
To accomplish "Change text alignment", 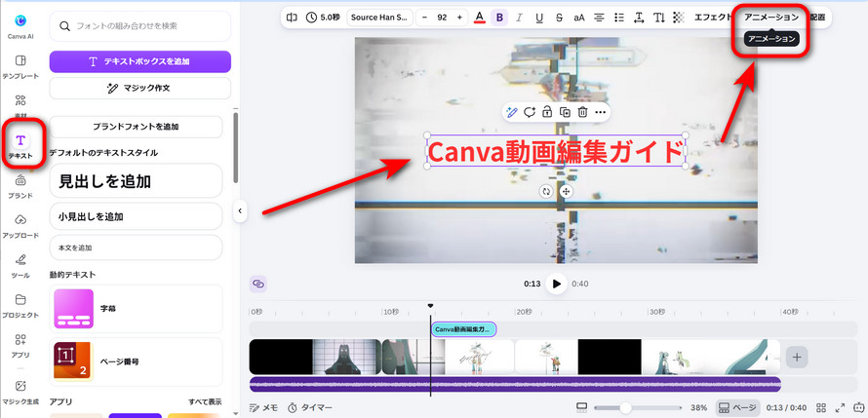I will click(599, 18).
